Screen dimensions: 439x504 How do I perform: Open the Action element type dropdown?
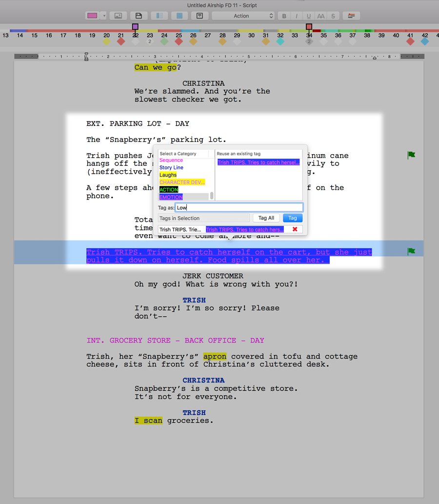(x=243, y=16)
